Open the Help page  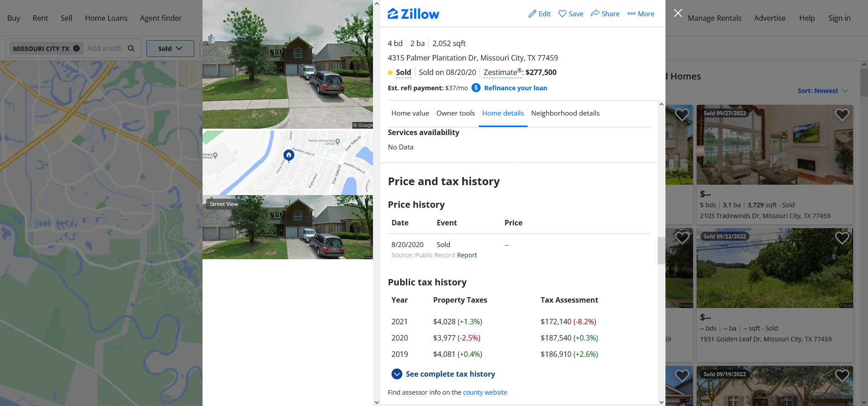807,18
